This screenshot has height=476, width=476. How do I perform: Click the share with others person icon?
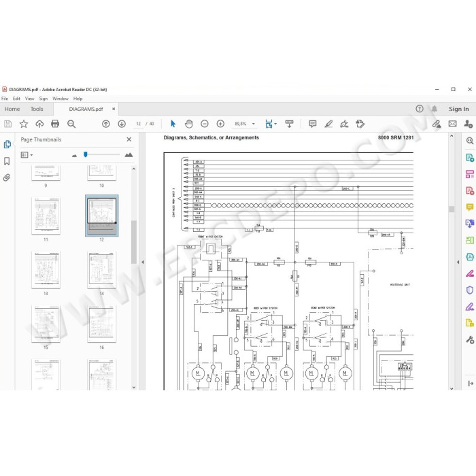tap(468, 124)
